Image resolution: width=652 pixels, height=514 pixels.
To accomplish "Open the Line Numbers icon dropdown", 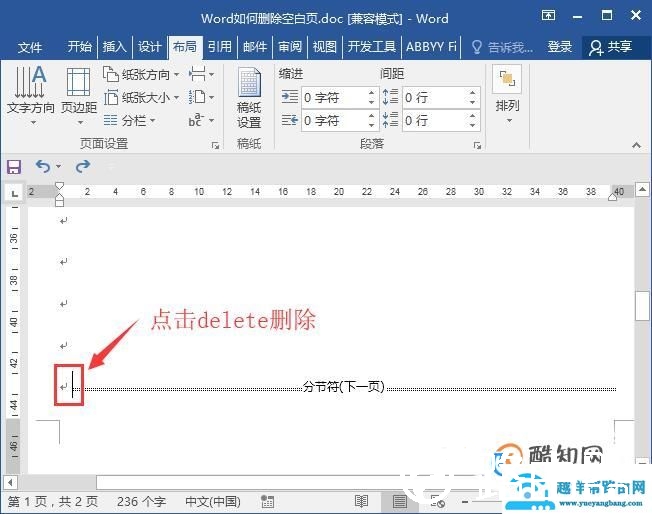I will [x=202, y=98].
